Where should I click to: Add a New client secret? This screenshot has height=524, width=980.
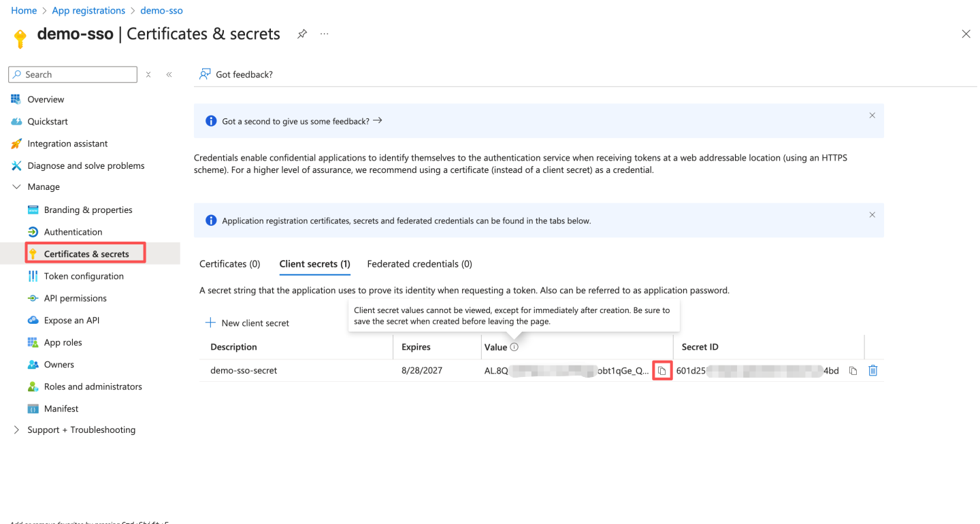point(247,323)
